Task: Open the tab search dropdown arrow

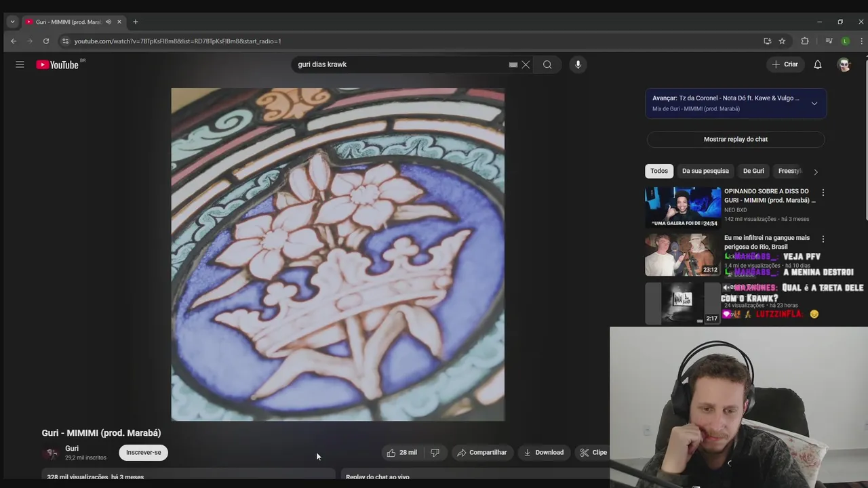Action: coord(12,22)
